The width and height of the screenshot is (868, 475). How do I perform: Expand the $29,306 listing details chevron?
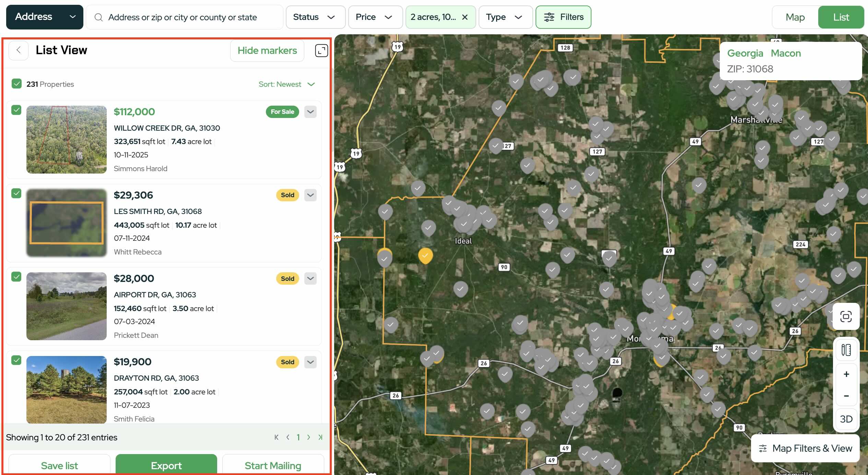coord(310,195)
